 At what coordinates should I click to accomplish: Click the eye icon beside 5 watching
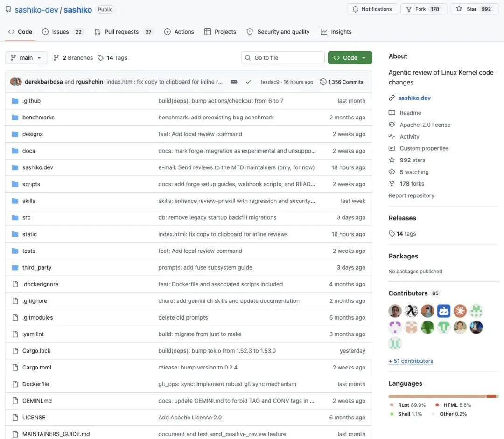pos(392,172)
